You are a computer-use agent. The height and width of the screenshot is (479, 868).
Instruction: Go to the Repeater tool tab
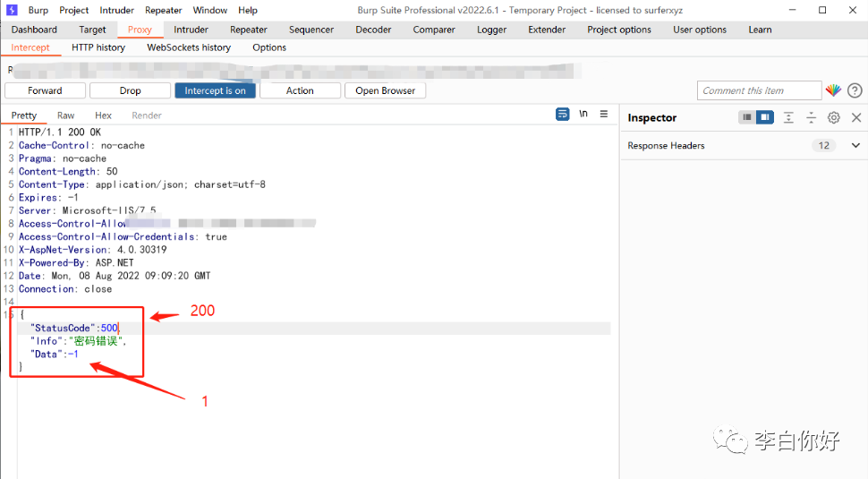(249, 30)
